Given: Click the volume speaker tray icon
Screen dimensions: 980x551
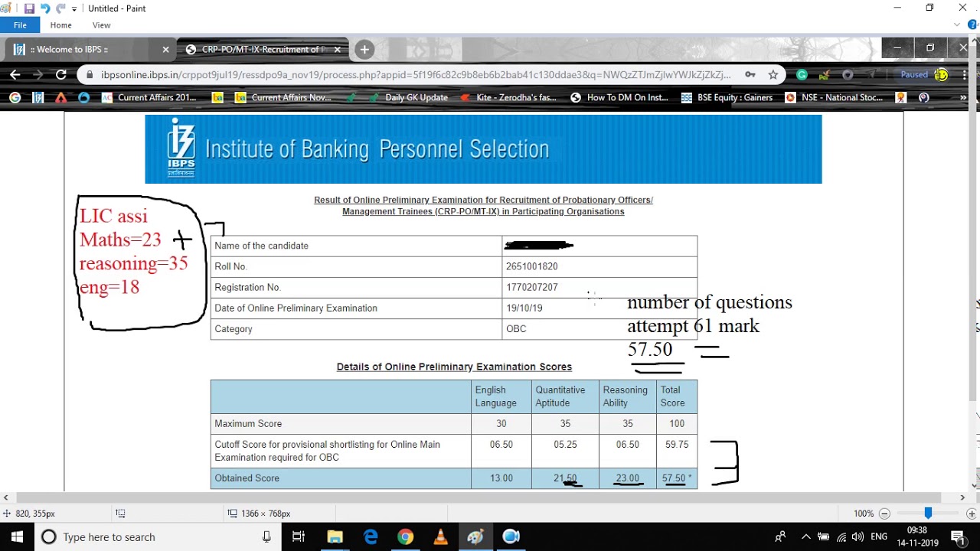Looking at the screenshot, I should [858, 537].
